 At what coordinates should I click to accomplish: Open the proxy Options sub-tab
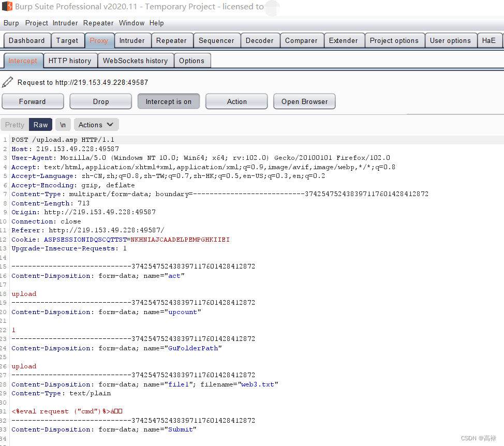(192, 61)
